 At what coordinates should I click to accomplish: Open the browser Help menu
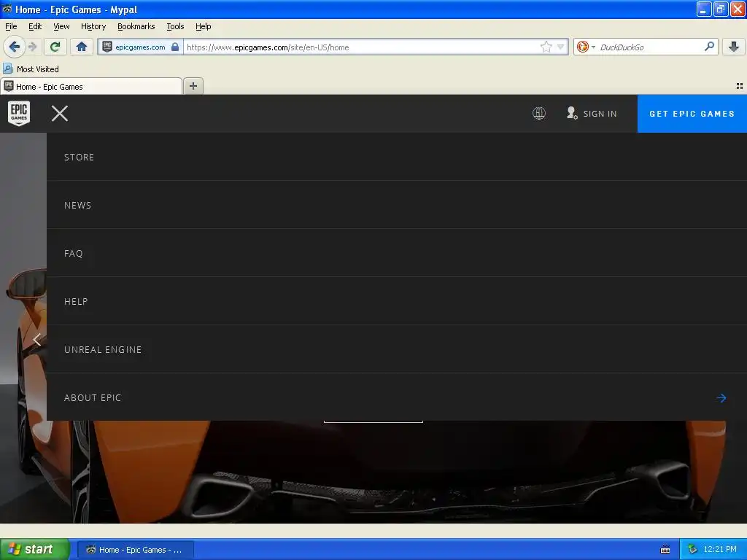(x=204, y=26)
